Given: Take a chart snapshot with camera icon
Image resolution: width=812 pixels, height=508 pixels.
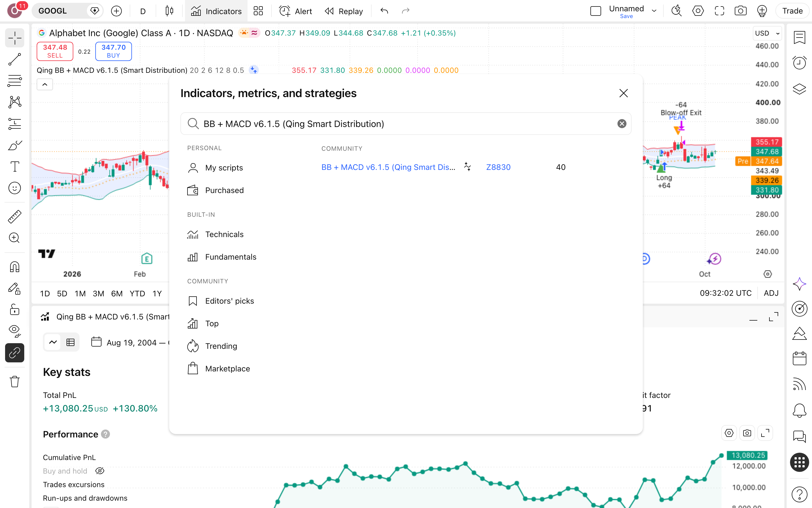Looking at the screenshot, I should pos(740,11).
